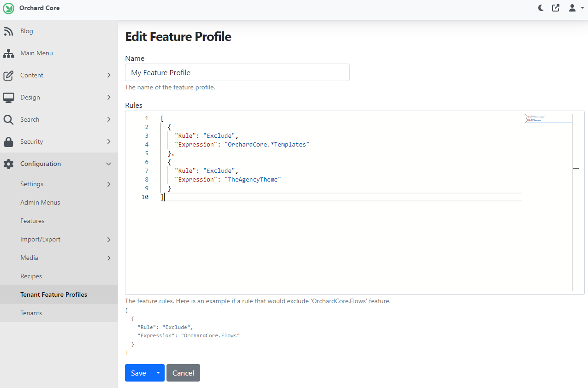
Task: Expand the Security chevron
Action: tap(109, 141)
